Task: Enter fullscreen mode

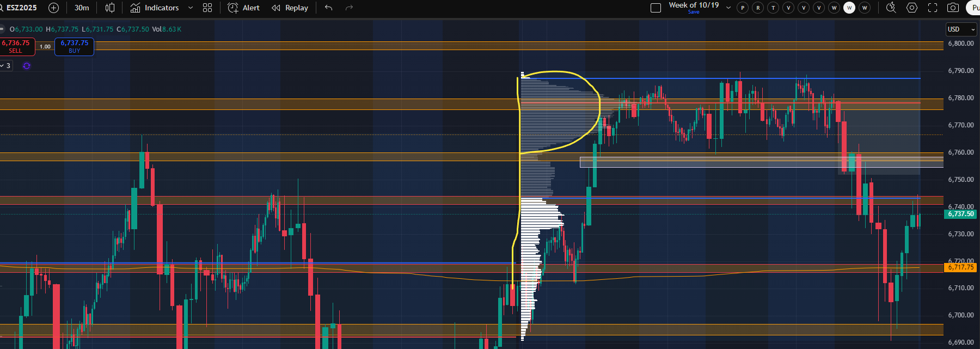Action: click(933, 8)
